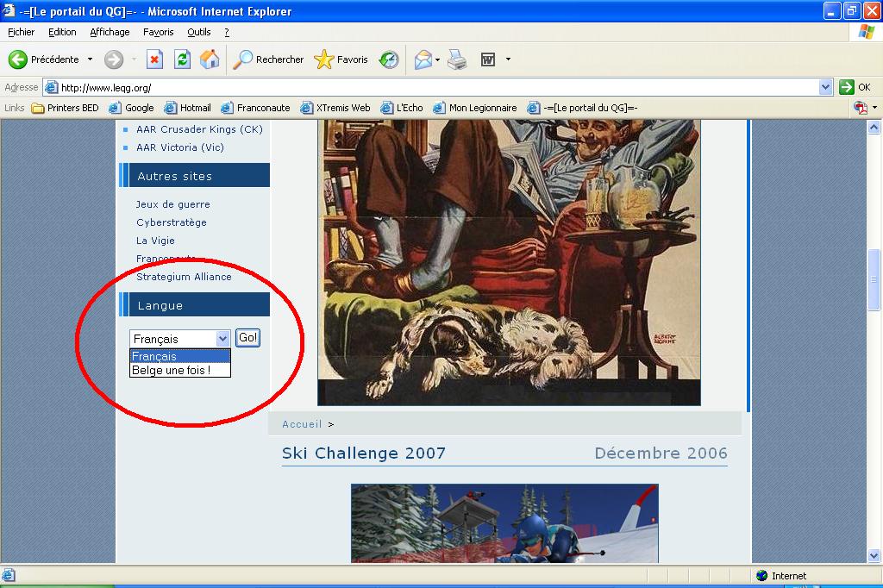Click the scrollbar down arrow
Viewport: 883px width, 588px height.
point(874,555)
